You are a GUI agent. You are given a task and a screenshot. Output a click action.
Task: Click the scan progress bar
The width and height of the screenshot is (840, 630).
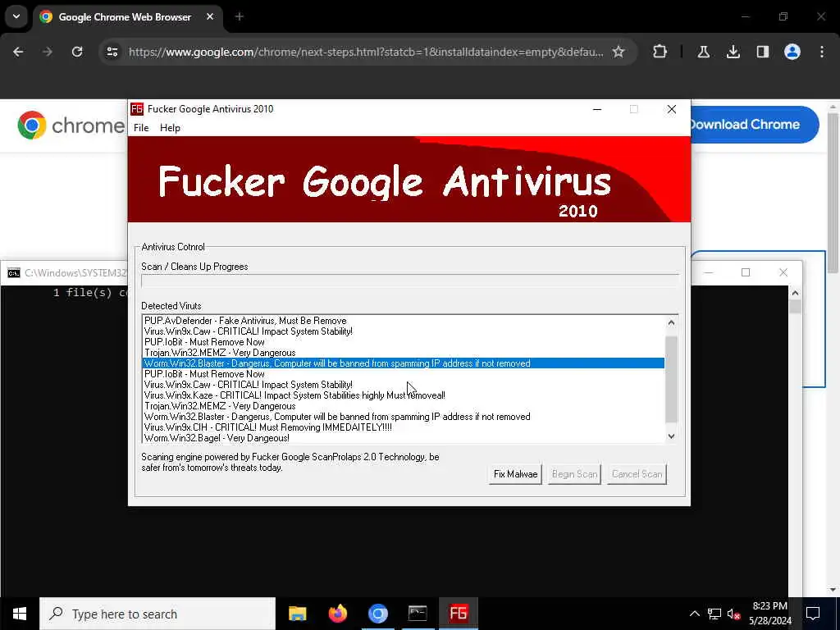click(410, 281)
